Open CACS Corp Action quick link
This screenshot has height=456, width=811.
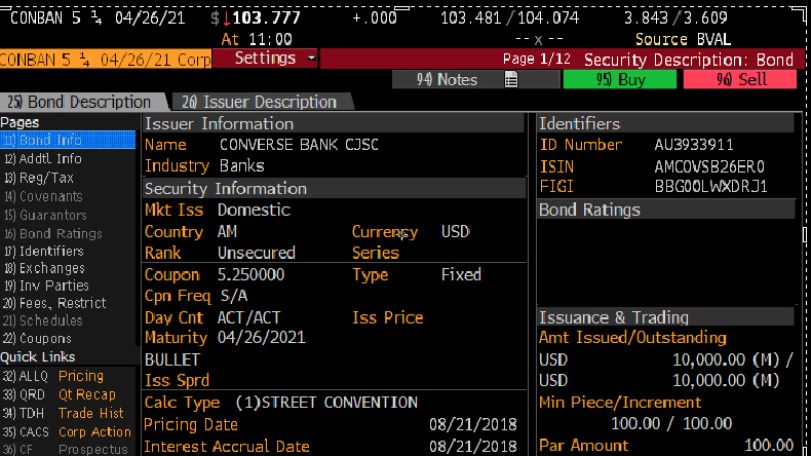point(67,432)
